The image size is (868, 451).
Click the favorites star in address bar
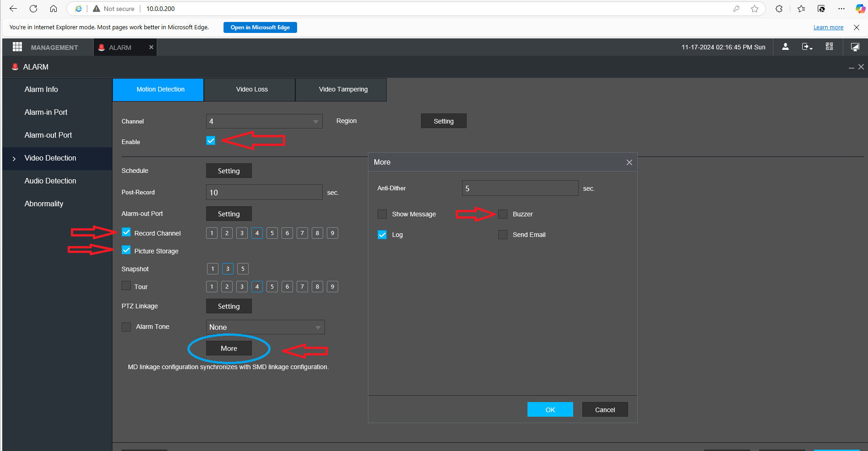click(755, 9)
